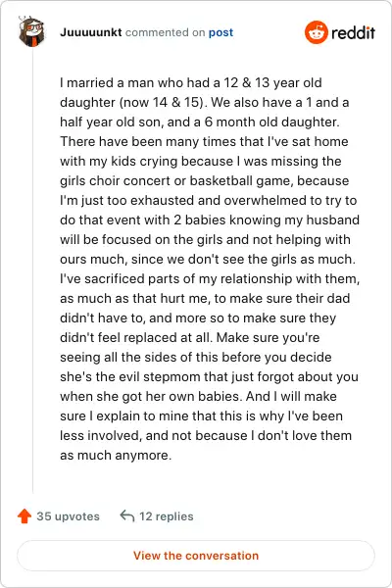Open Juuuuunkt's avatar image
This screenshot has height=588, width=392.
(x=32, y=31)
